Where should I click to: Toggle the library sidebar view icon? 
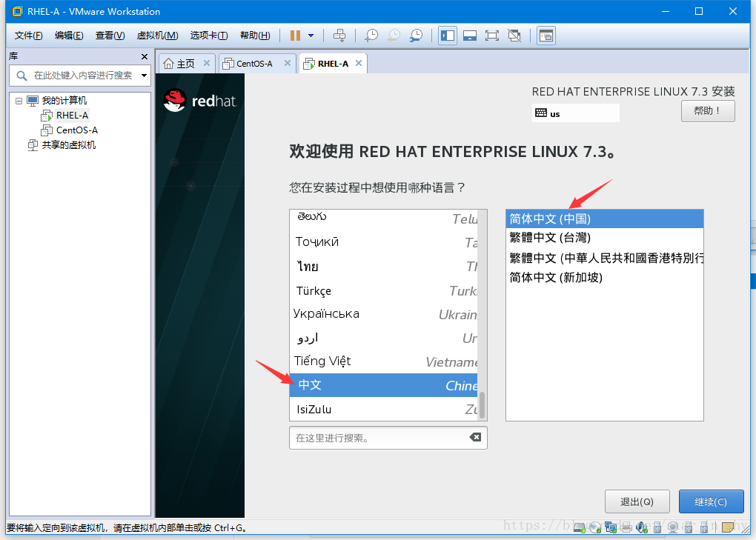coord(448,36)
